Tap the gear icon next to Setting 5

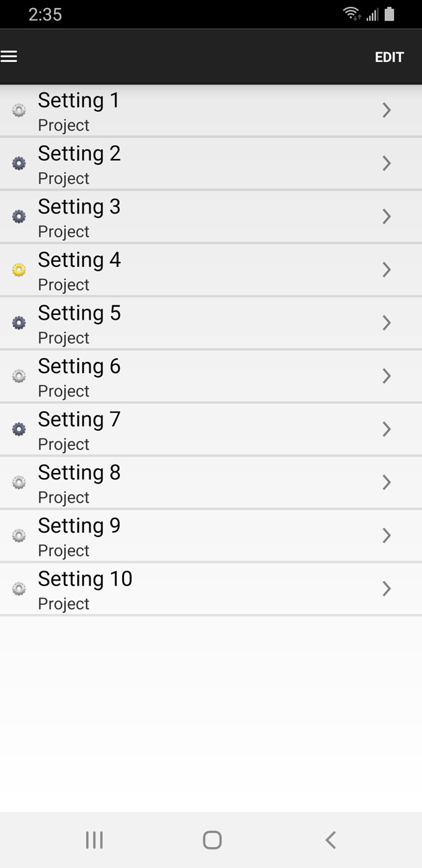pyautogui.click(x=19, y=323)
